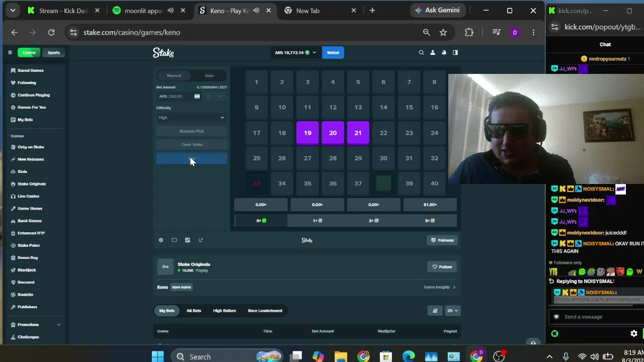Switch to the My Bets tab
Screen dimensions: 644x362
167,311
